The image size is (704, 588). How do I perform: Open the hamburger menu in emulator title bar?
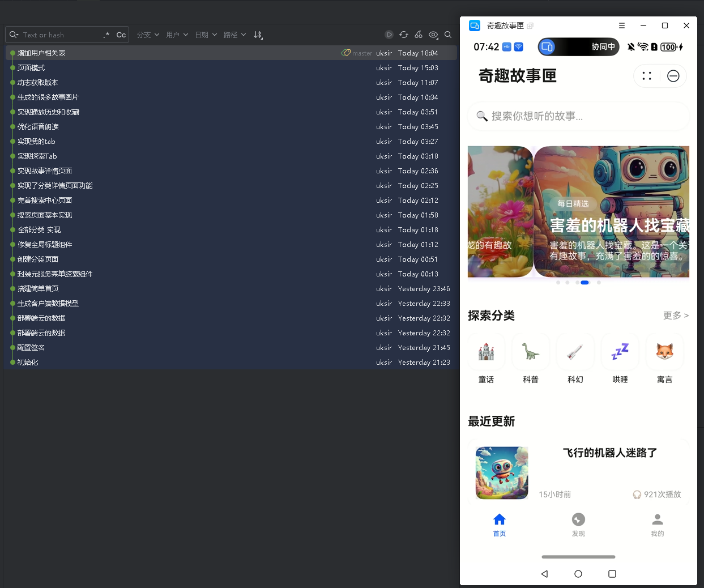pyautogui.click(x=622, y=25)
